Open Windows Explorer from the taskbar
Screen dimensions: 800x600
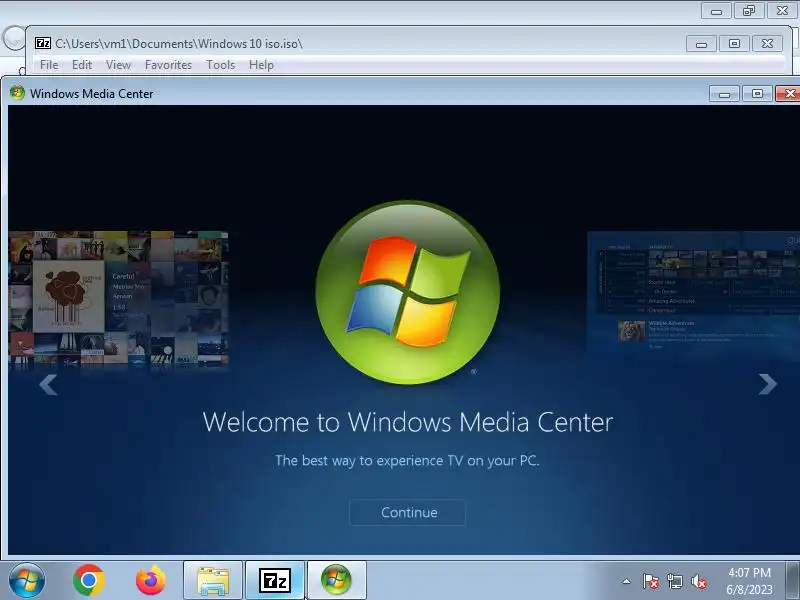tap(213, 581)
